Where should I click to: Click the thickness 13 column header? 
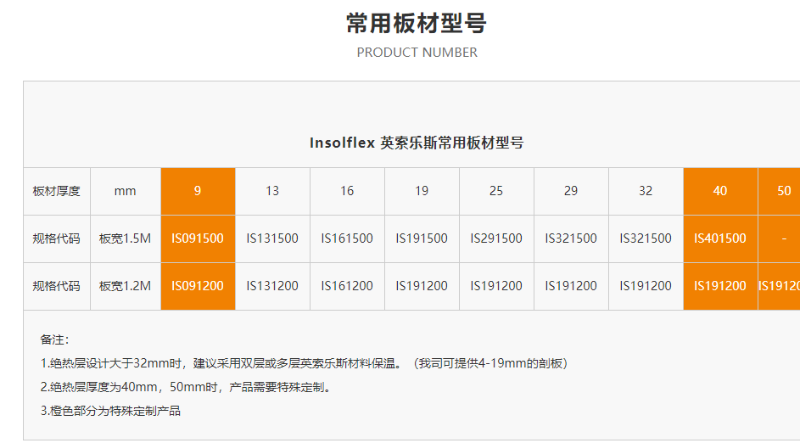272,191
